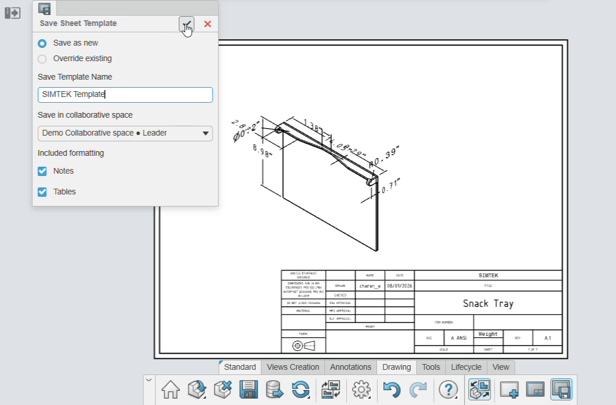616x405 pixels.
Task: Open the View tab
Action: (500, 367)
